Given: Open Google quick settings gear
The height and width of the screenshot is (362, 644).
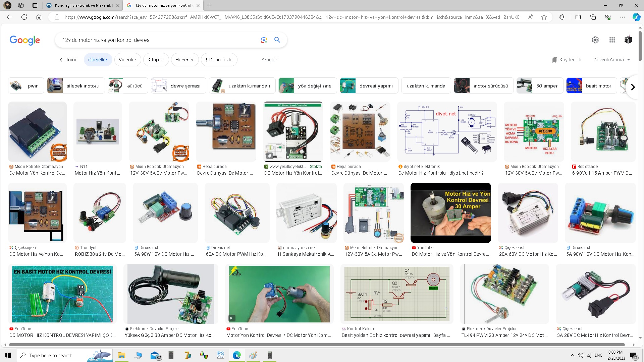Looking at the screenshot, I should pos(595,40).
